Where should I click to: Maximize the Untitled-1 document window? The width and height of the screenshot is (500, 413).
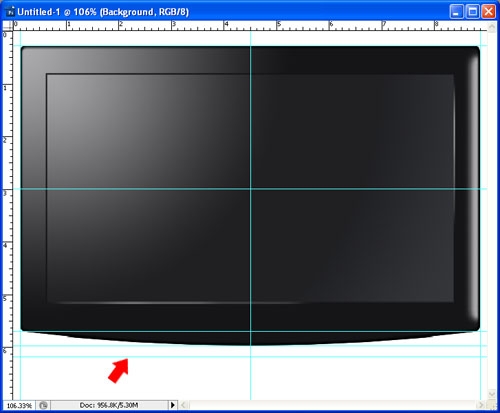pyautogui.click(x=473, y=12)
